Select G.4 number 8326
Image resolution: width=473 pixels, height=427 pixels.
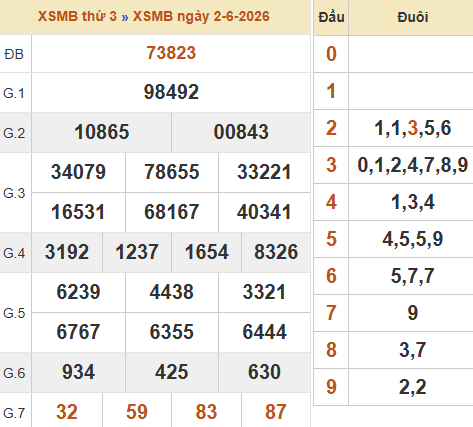coord(276,252)
